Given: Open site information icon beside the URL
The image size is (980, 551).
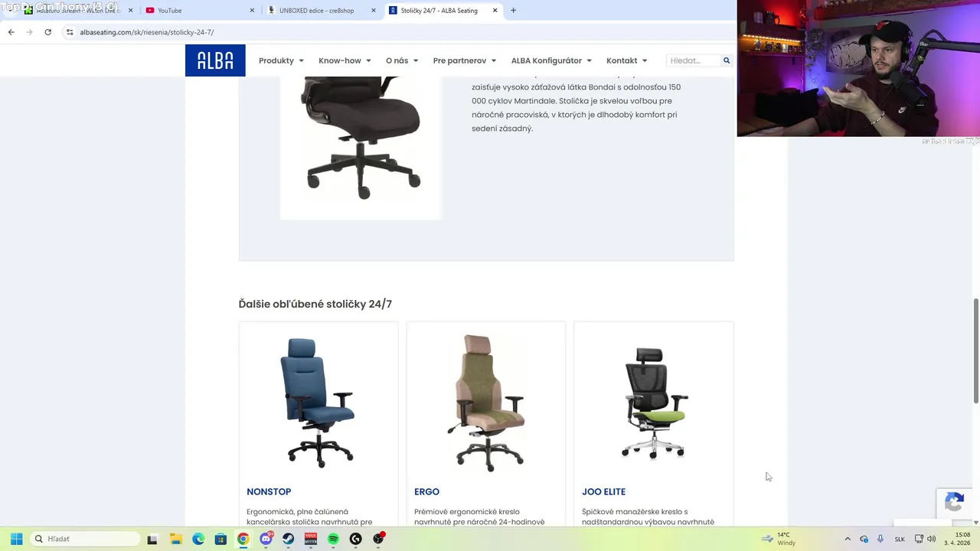Looking at the screenshot, I should point(70,32).
